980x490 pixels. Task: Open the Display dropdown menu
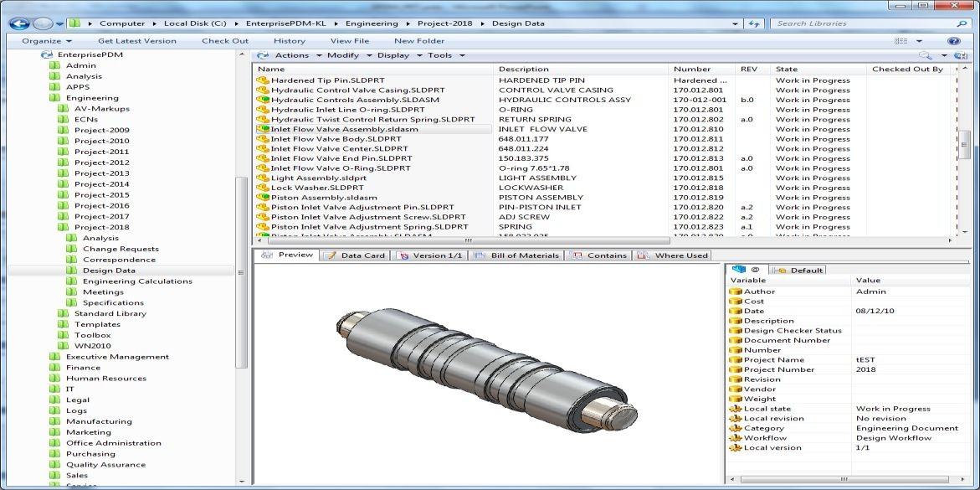point(398,55)
